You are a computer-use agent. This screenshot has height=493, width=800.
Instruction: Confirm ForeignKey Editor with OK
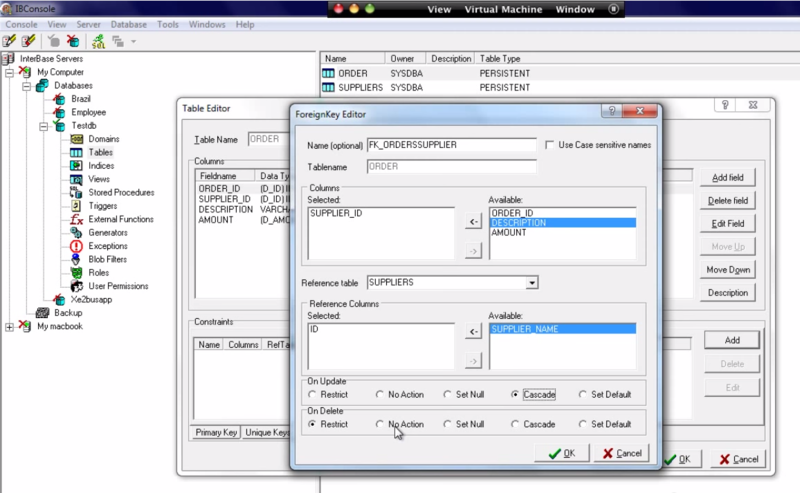[562, 453]
